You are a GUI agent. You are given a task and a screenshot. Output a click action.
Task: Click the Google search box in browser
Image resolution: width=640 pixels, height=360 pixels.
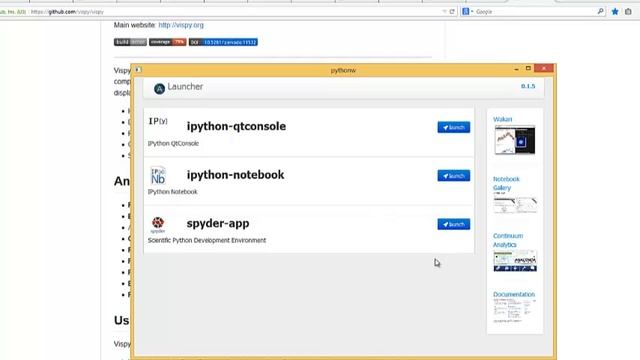coord(535,12)
